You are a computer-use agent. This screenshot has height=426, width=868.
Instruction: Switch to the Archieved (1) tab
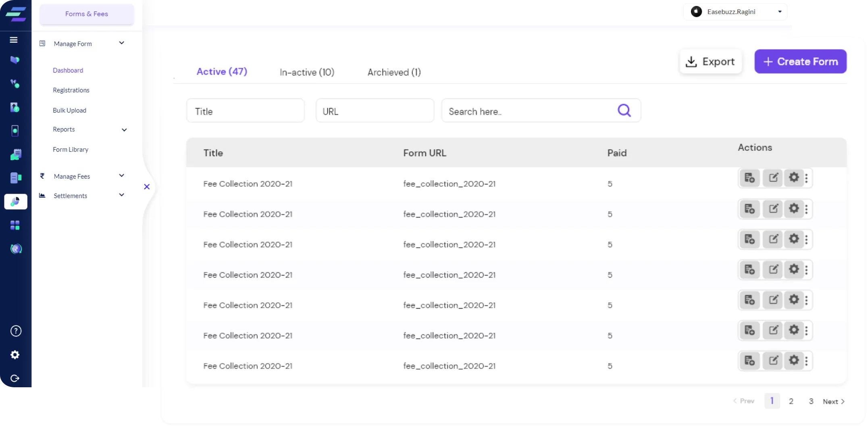pyautogui.click(x=394, y=72)
